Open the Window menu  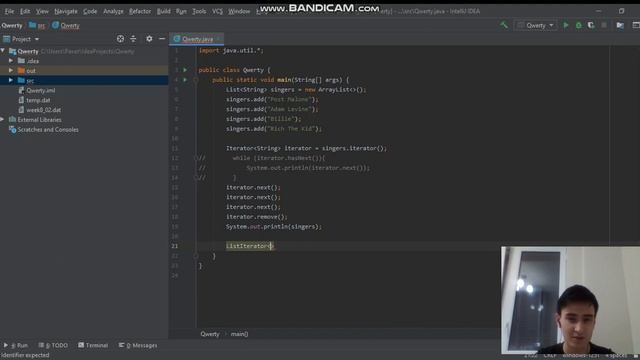click(x=239, y=11)
